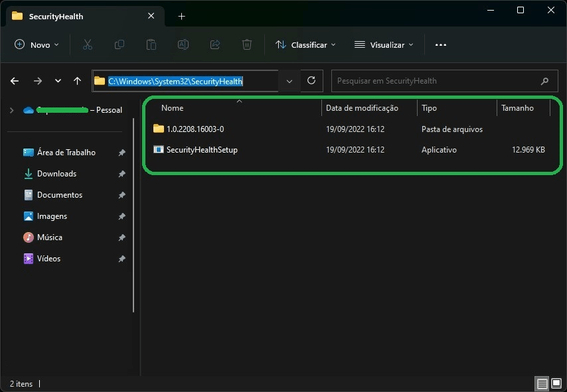Go back with the left arrow
This screenshot has width=567, height=392.
pos(15,81)
